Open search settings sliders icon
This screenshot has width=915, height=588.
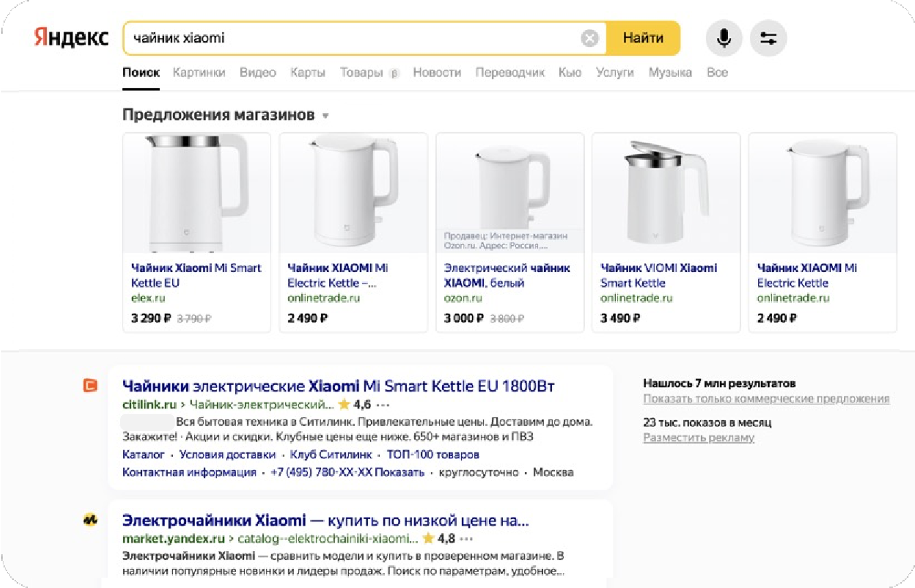pyautogui.click(x=768, y=38)
